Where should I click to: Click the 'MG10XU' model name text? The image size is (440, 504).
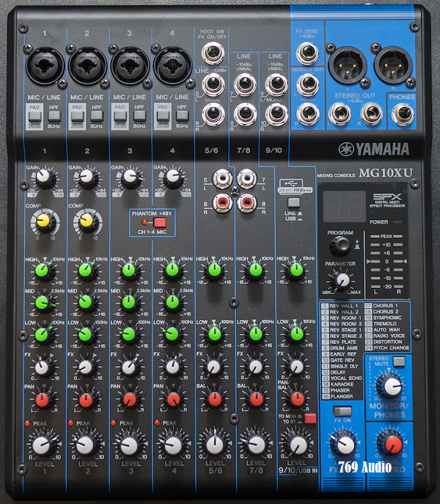click(x=386, y=173)
